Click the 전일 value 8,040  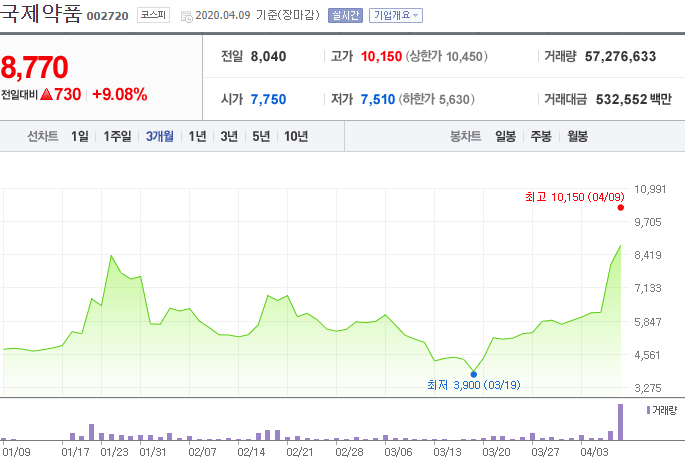268,56
